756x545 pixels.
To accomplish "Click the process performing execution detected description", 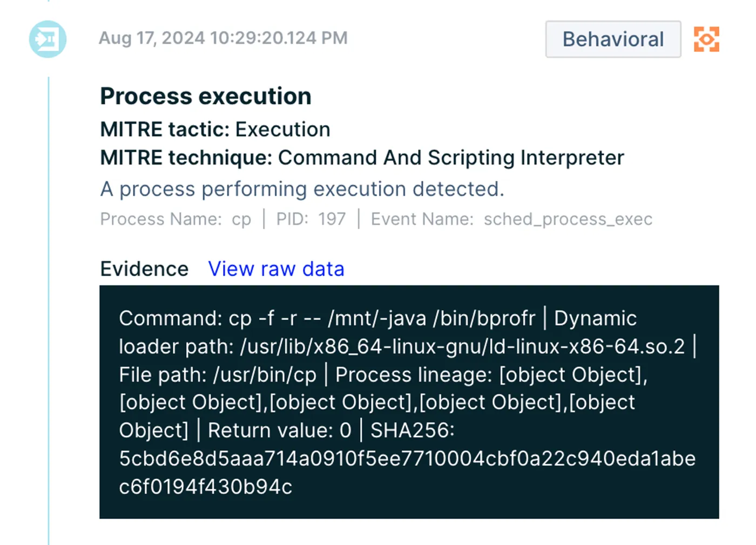I will coord(302,189).
